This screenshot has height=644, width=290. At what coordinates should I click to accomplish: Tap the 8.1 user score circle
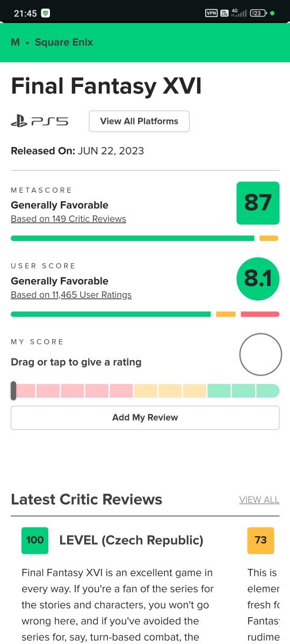[x=258, y=279]
